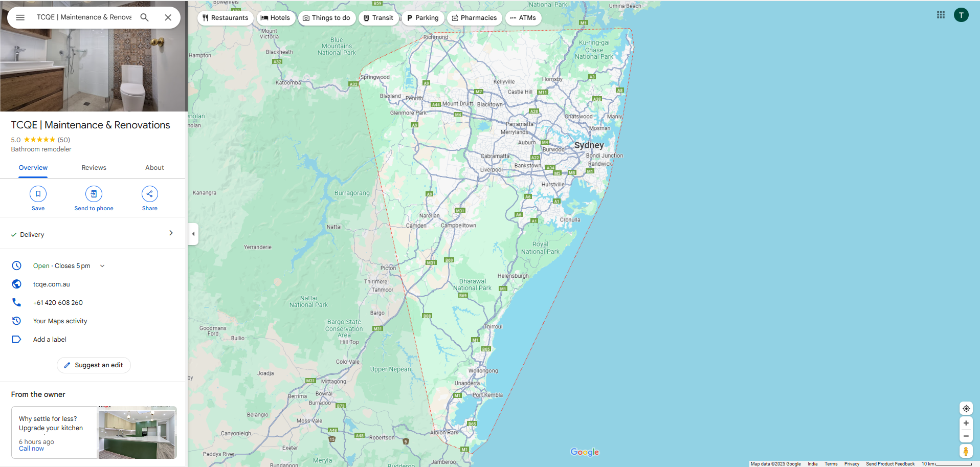980x467 pixels.
Task: Click the Share icon
Action: (x=150, y=194)
